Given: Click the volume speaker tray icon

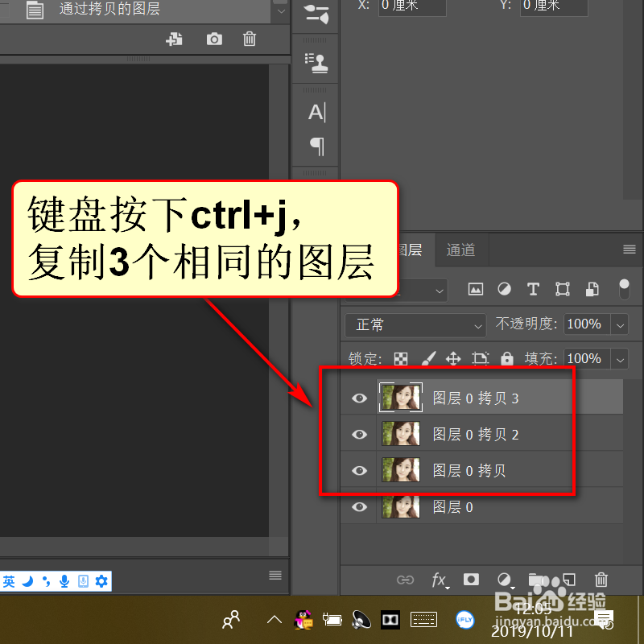Looking at the screenshot, I should point(361,620).
